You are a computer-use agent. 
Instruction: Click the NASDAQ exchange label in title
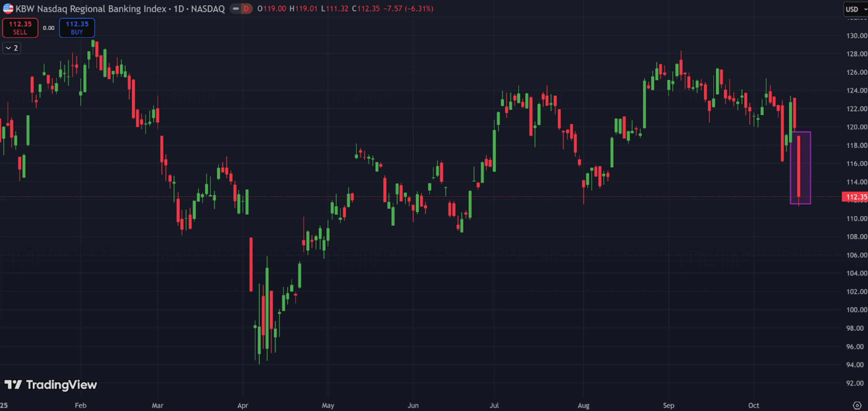tap(208, 9)
